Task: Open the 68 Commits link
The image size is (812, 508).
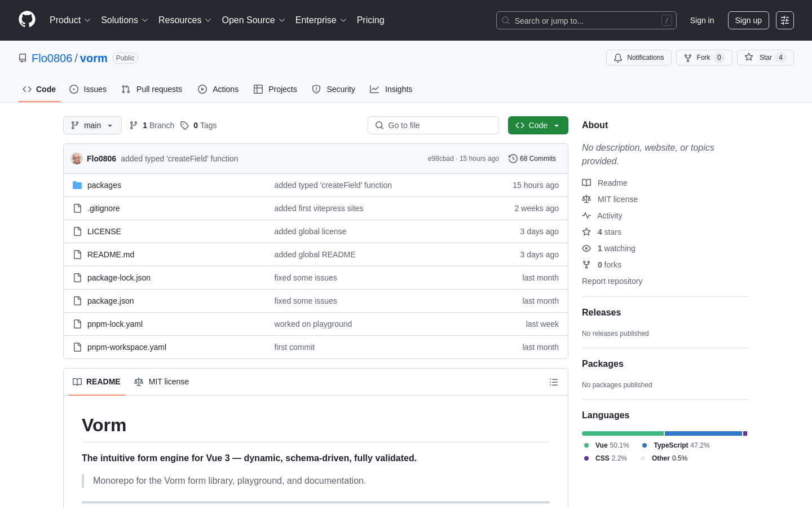Action: [x=532, y=159]
